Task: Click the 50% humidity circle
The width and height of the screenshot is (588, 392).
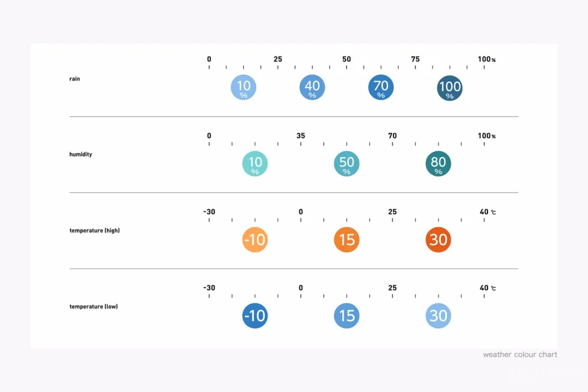Action: tap(347, 164)
